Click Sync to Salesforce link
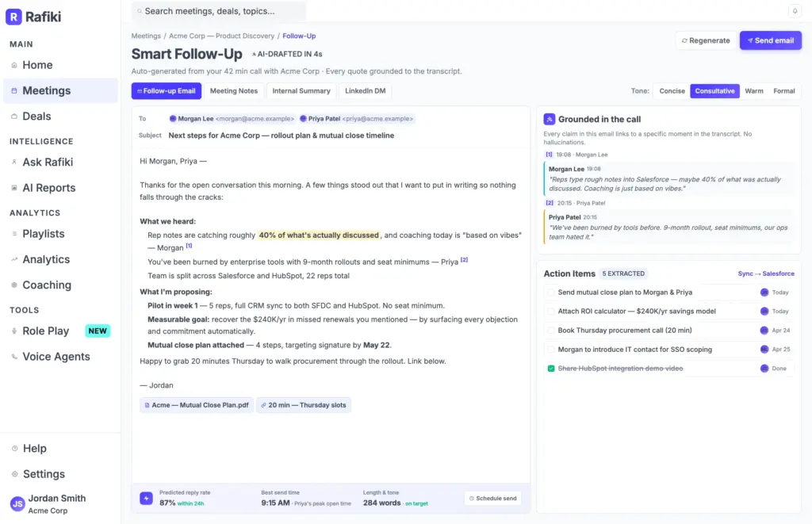The image size is (812, 524). click(766, 274)
